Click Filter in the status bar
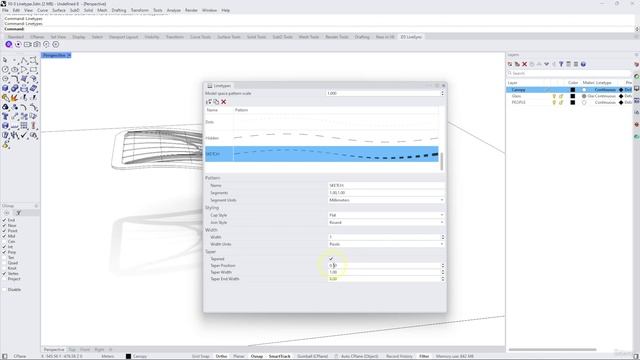 pos(424,356)
